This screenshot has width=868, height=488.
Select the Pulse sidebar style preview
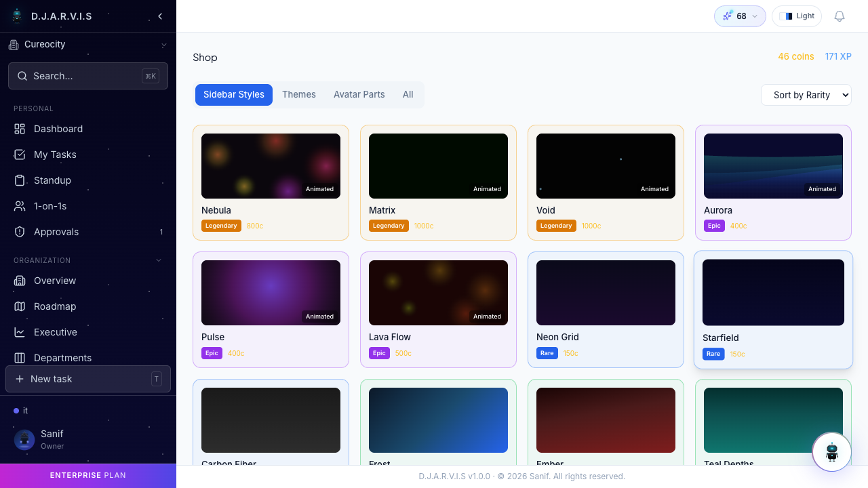pyautogui.click(x=271, y=293)
